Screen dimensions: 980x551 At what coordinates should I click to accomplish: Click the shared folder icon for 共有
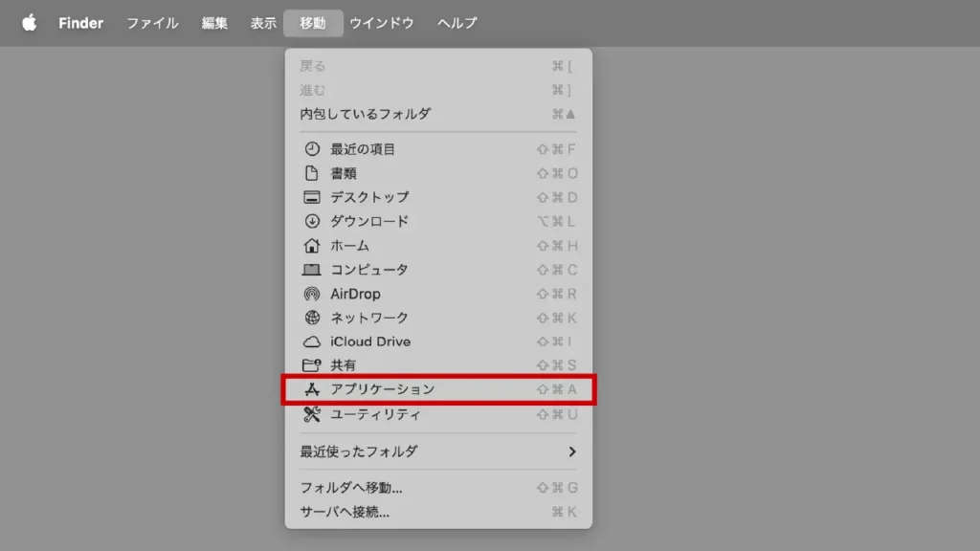tap(311, 365)
